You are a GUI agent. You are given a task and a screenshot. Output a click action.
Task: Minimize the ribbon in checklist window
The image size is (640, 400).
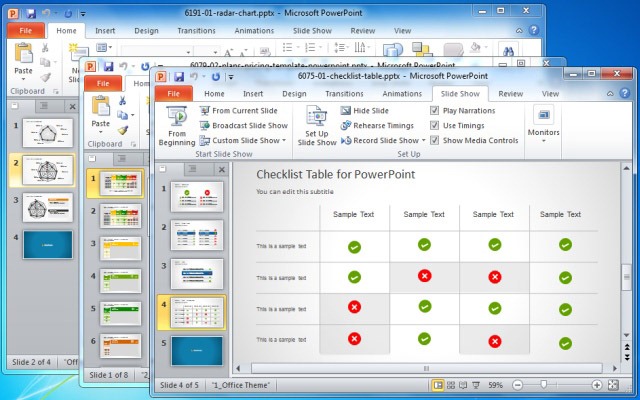click(x=610, y=94)
